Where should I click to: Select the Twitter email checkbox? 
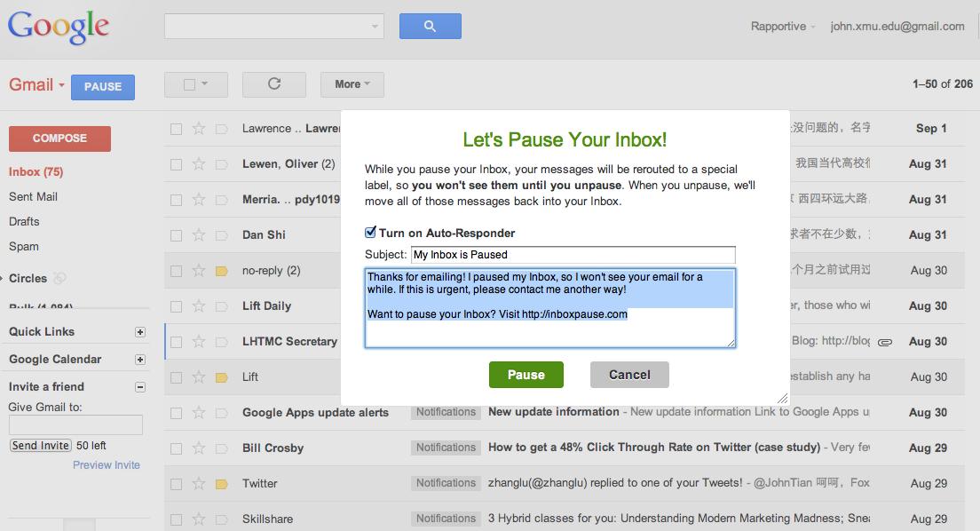(x=177, y=484)
